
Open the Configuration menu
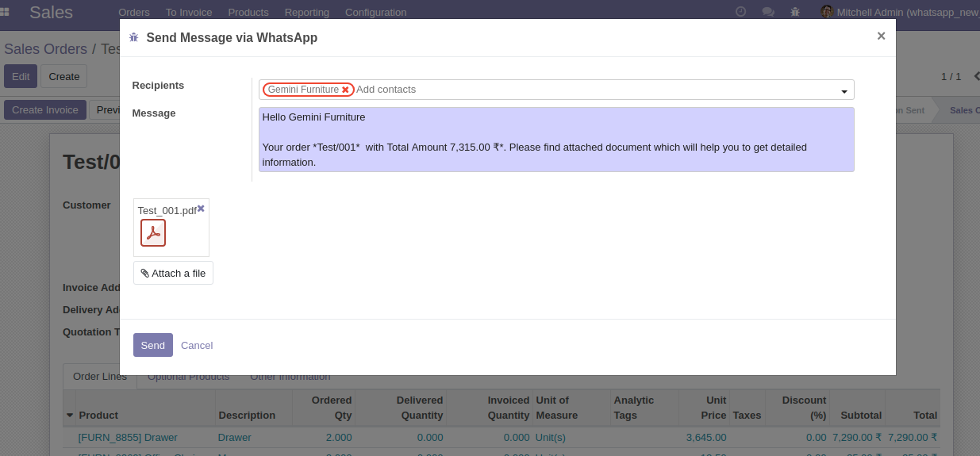[376, 12]
